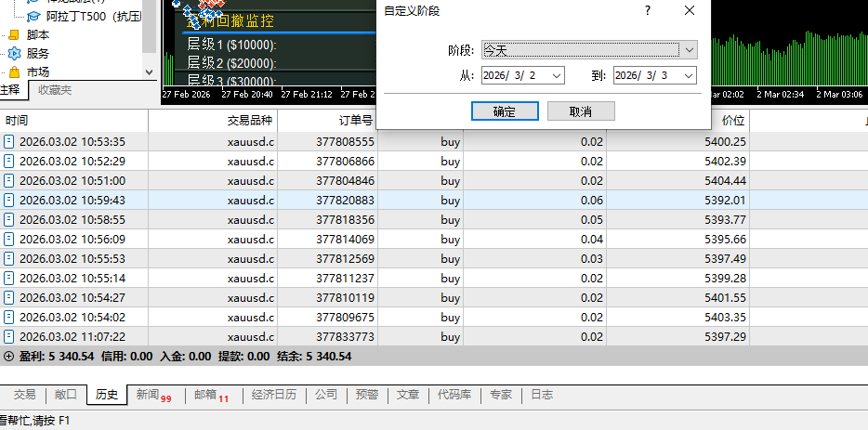
Task: Select the 历史 tab
Action: tap(107, 395)
